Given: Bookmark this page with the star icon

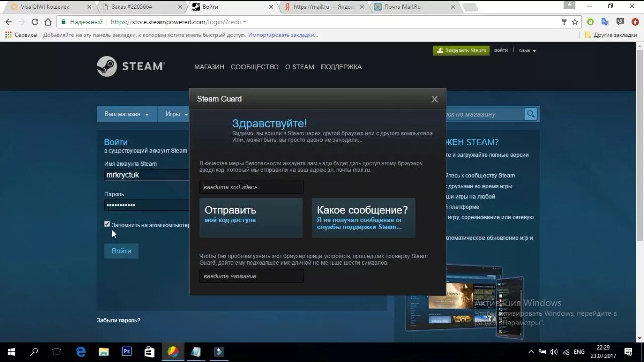Looking at the screenshot, I should pos(575,22).
